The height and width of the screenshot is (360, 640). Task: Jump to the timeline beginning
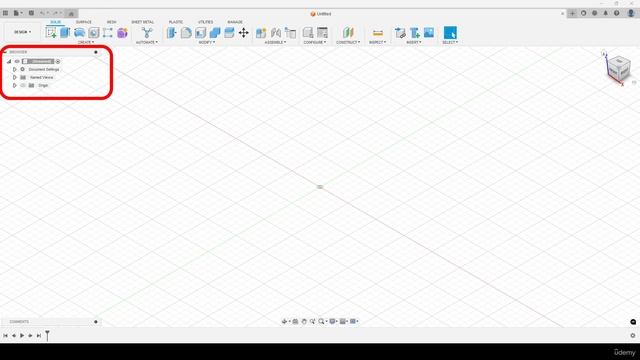[5, 336]
